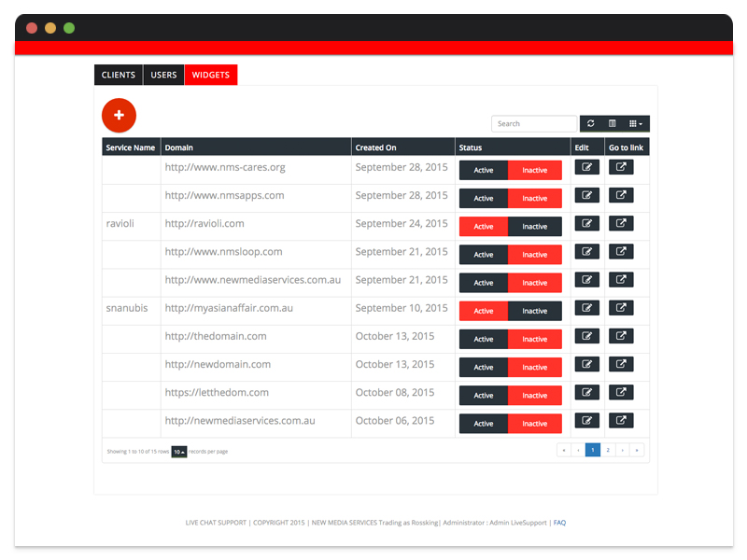The height and width of the screenshot is (560, 747).
Task: Open the records per page dropdown
Action: pyautogui.click(x=178, y=452)
